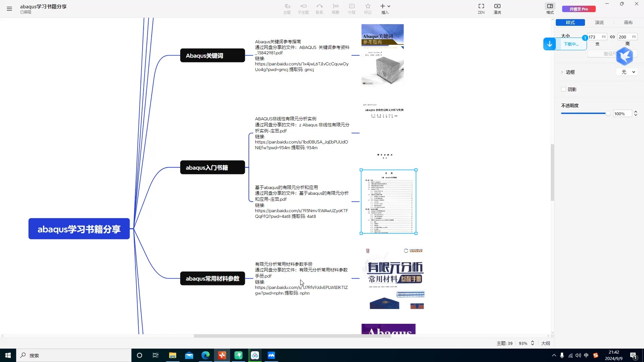
Task: Select the Abaqus关键词 topic node
Action: click(x=213, y=55)
